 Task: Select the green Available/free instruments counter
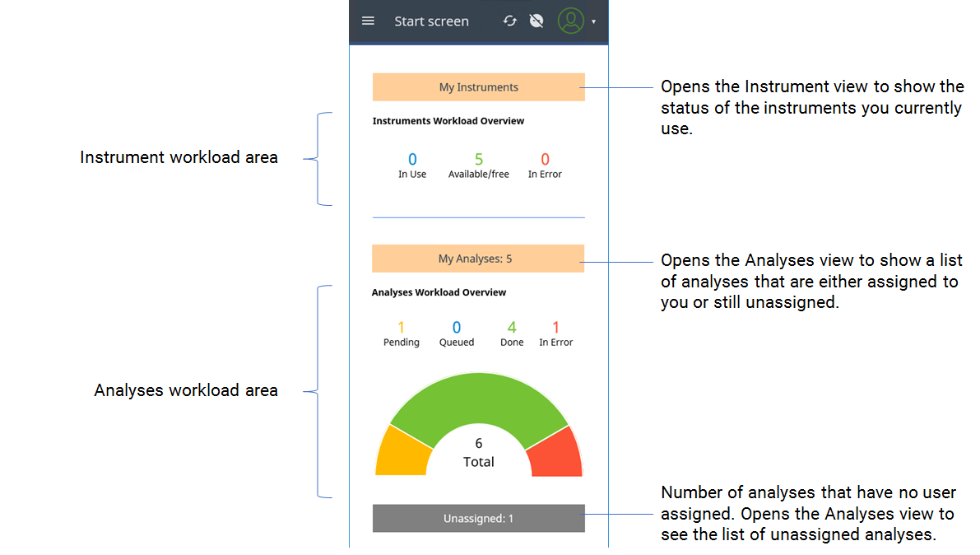pos(478,164)
